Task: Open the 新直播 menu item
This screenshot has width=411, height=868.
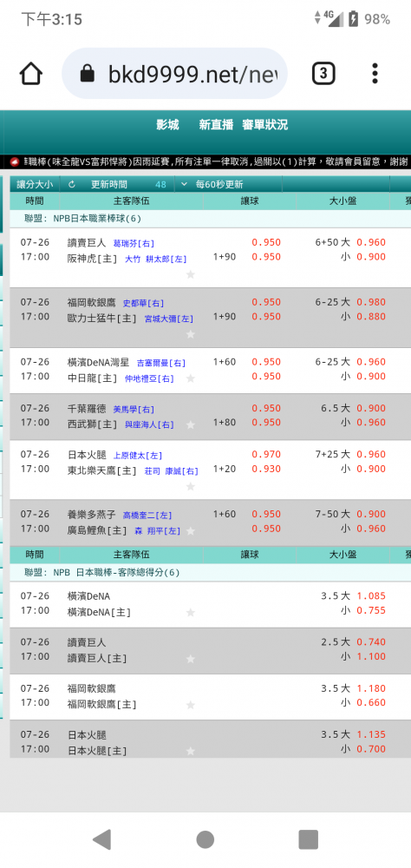Action: (216, 125)
